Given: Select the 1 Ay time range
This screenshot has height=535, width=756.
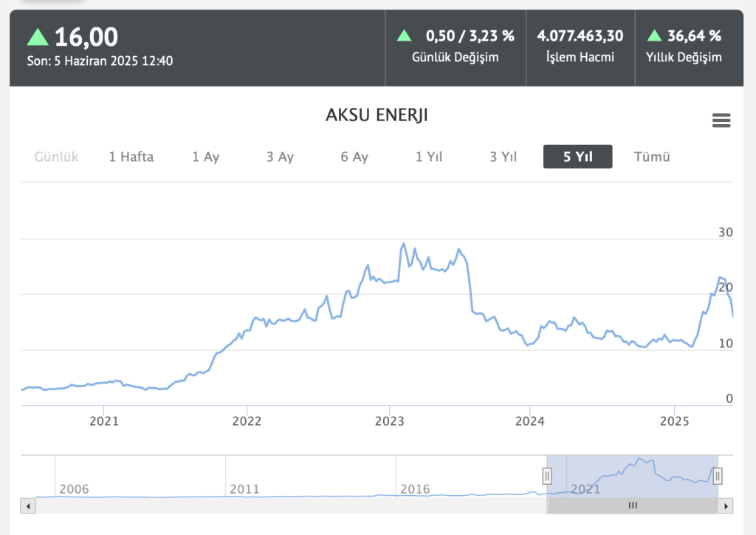Looking at the screenshot, I should tap(206, 157).
